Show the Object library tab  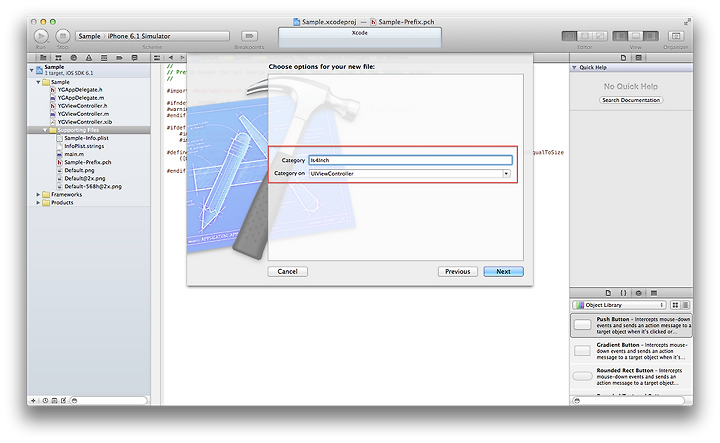638,293
